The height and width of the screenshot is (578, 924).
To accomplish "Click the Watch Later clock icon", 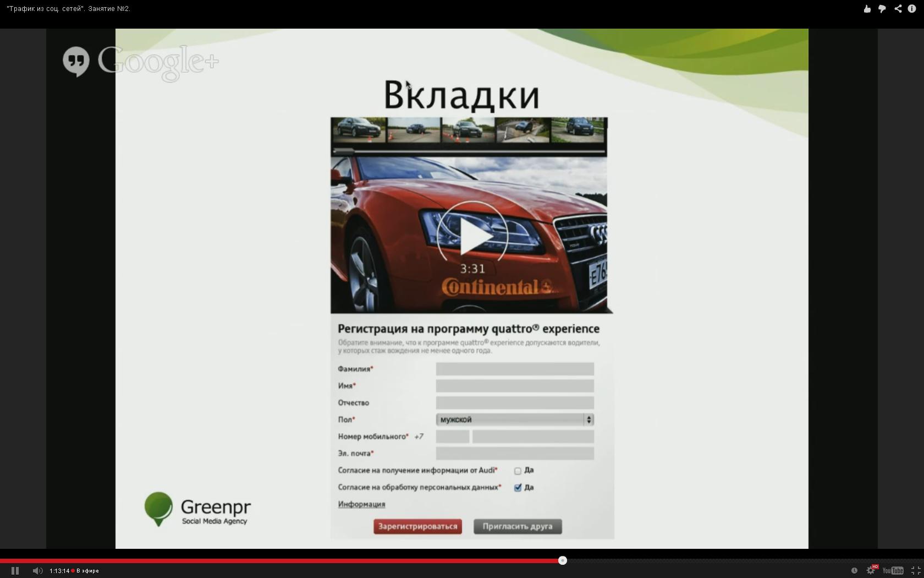I will coord(854,571).
